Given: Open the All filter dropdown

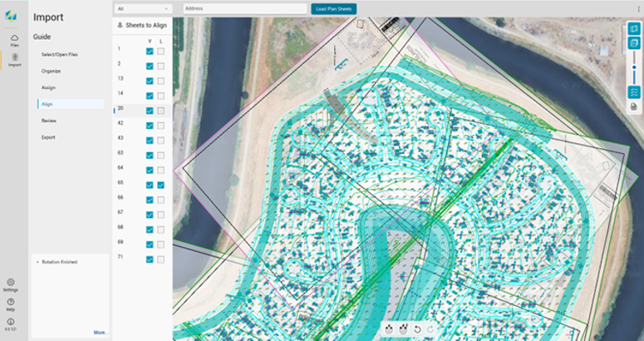Looking at the screenshot, I should tap(143, 8).
